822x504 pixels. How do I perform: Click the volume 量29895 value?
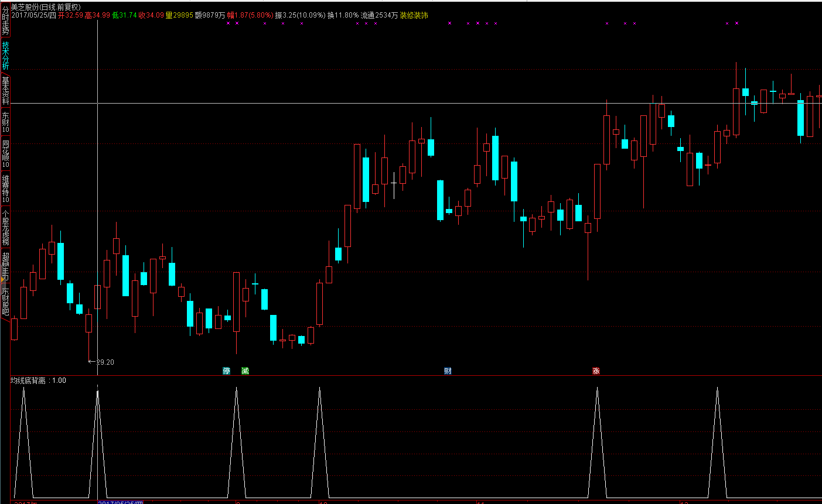point(179,15)
